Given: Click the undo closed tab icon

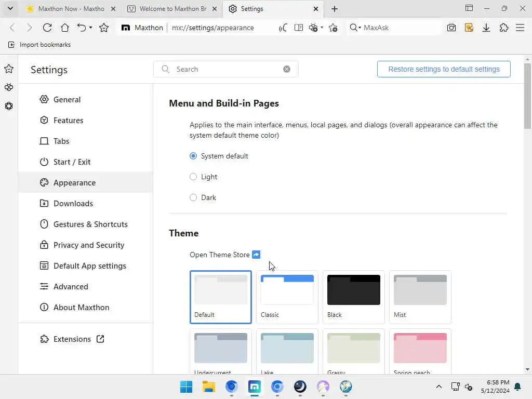Looking at the screenshot, I should pos(82,28).
